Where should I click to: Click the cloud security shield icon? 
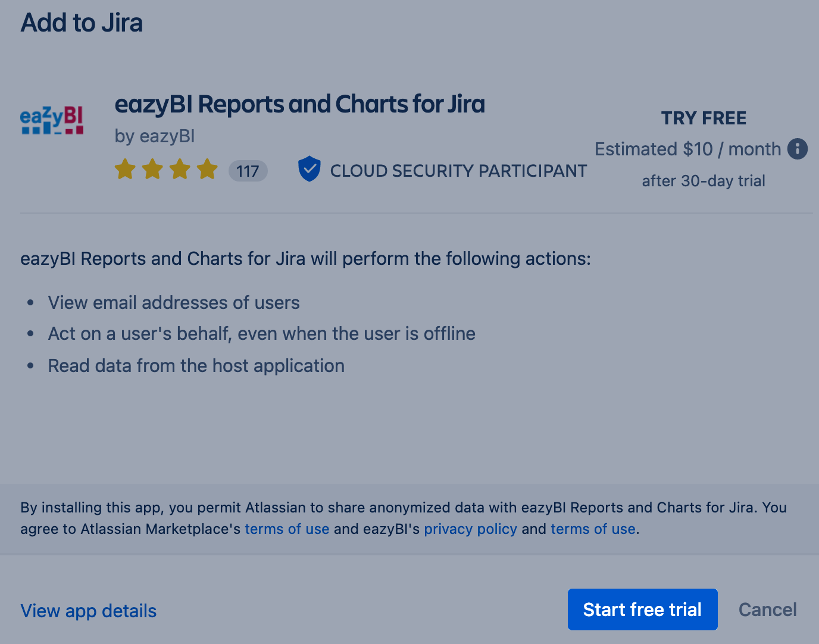[x=310, y=169]
